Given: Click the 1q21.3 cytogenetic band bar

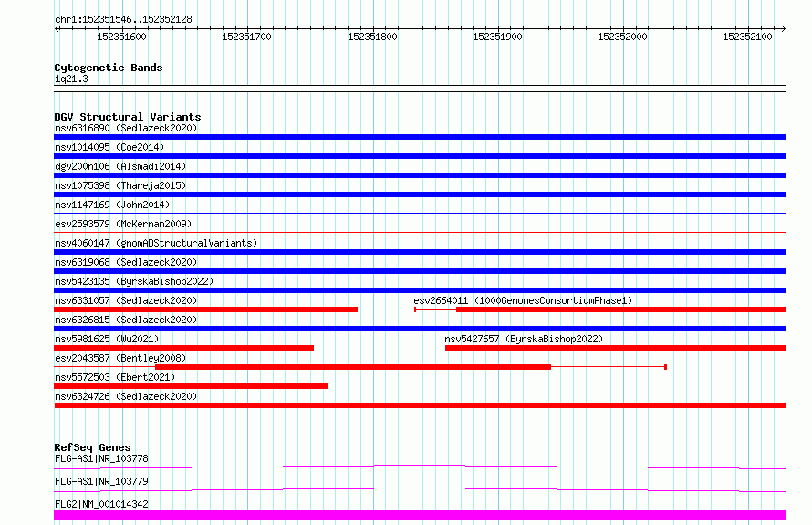Looking at the screenshot, I should 420,89.
